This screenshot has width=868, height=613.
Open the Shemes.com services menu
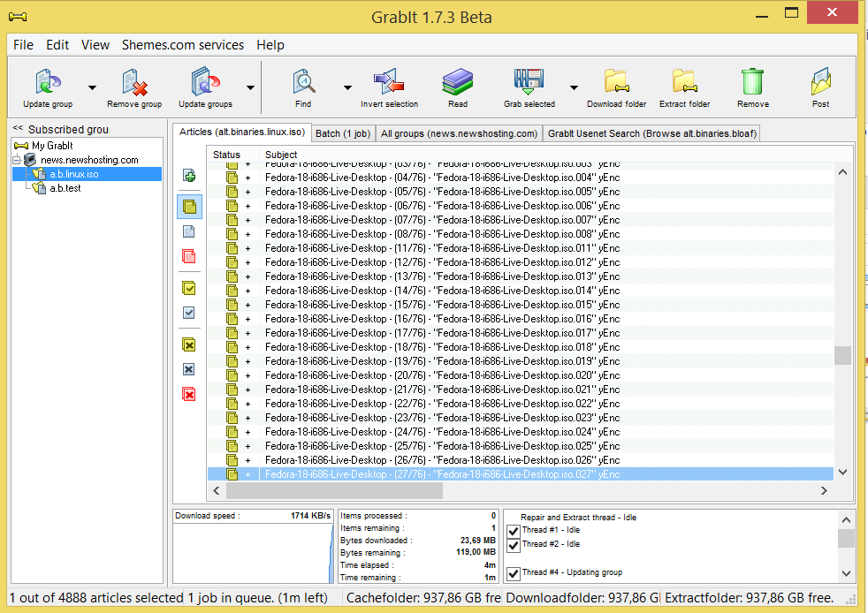[x=183, y=45]
